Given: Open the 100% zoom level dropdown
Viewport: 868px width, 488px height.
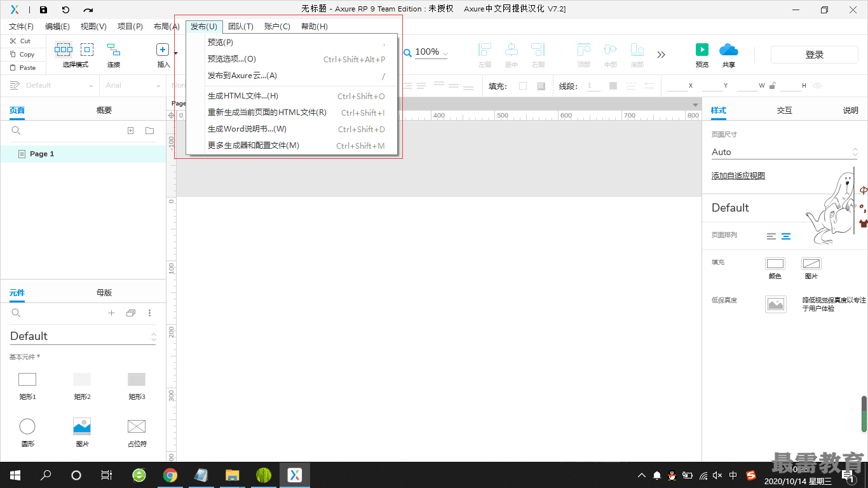Looking at the screenshot, I should pos(431,52).
